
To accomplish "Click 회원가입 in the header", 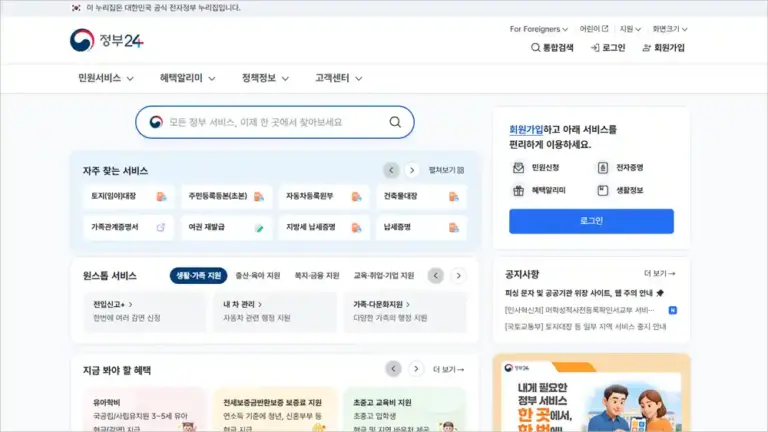I will point(664,48).
